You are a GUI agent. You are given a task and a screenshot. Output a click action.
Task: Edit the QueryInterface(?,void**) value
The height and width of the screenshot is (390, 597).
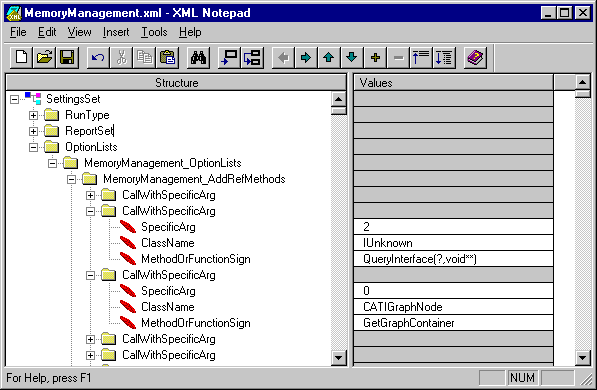453,259
